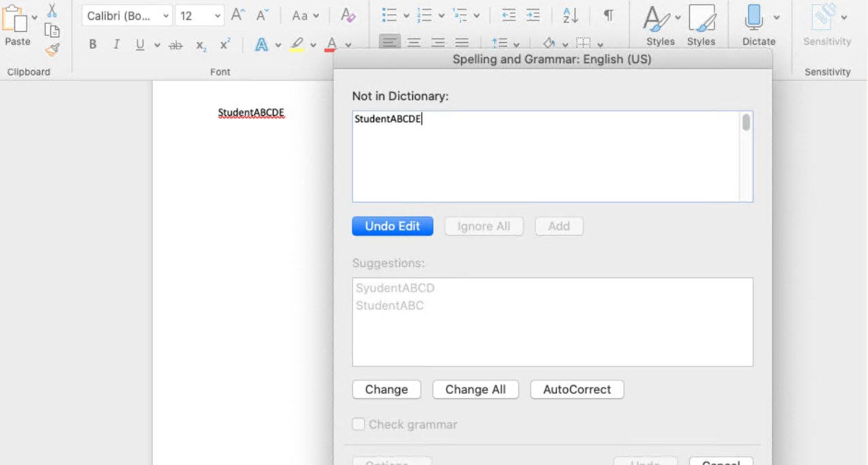Toggle Italic formatting
The height and width of the screenshot is (465, 868).
click(116, 45)
